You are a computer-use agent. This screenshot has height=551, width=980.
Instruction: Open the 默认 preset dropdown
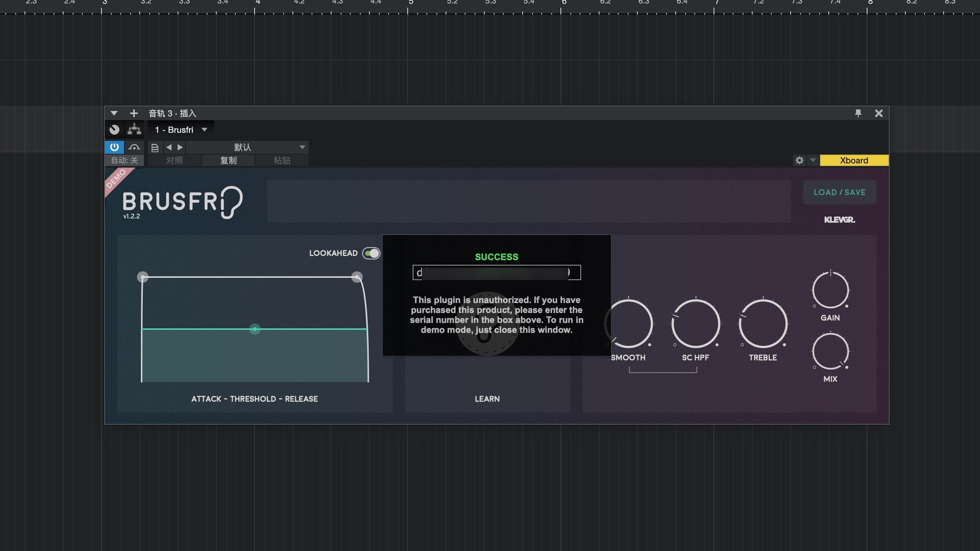248,147
